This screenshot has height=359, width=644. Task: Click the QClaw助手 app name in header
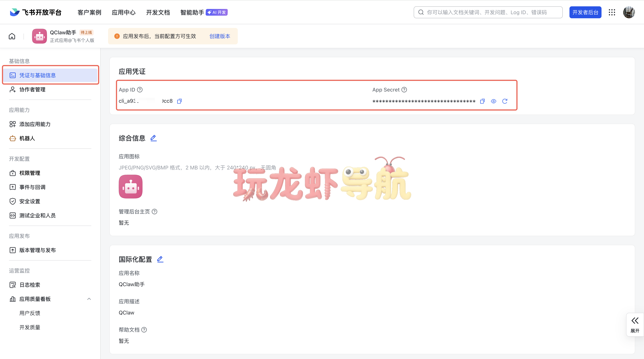(63, 32)
